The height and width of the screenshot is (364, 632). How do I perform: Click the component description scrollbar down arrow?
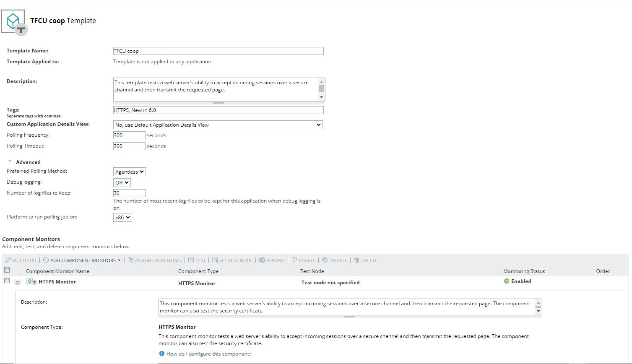tap(538, 312)
